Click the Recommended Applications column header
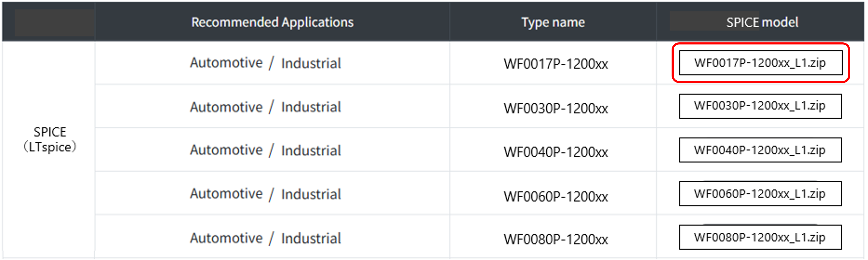Viewport: 868px width, 260px height. [272, 22]
